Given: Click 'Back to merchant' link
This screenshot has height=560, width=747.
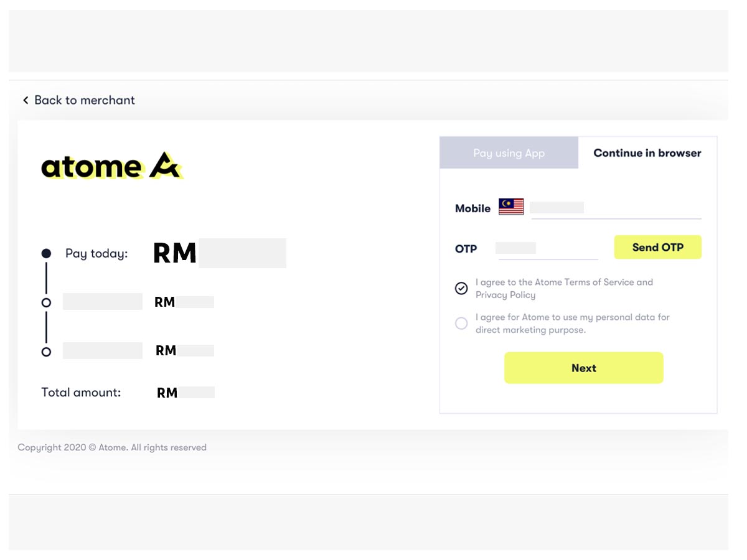Looking at the screenshot, I should (x=85, y=100).
